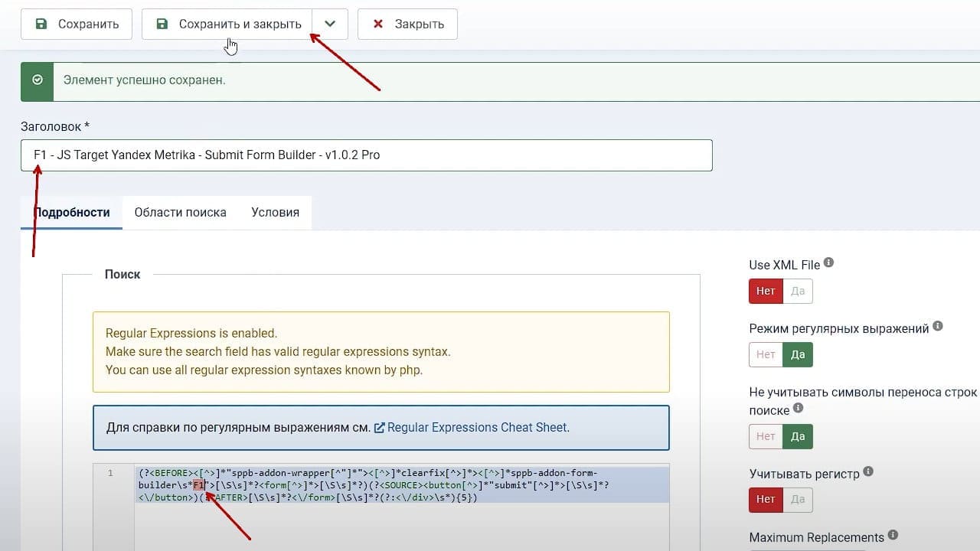Click the red X Закрыть button
The height and width of the screenshot is (551, 980).
[x=407, y=24]
